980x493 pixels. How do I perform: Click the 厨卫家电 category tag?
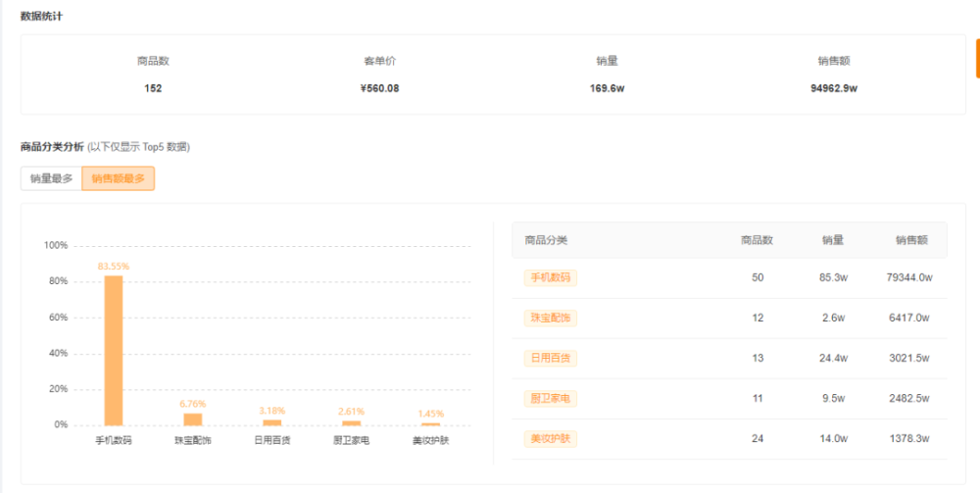pos(551,399)
